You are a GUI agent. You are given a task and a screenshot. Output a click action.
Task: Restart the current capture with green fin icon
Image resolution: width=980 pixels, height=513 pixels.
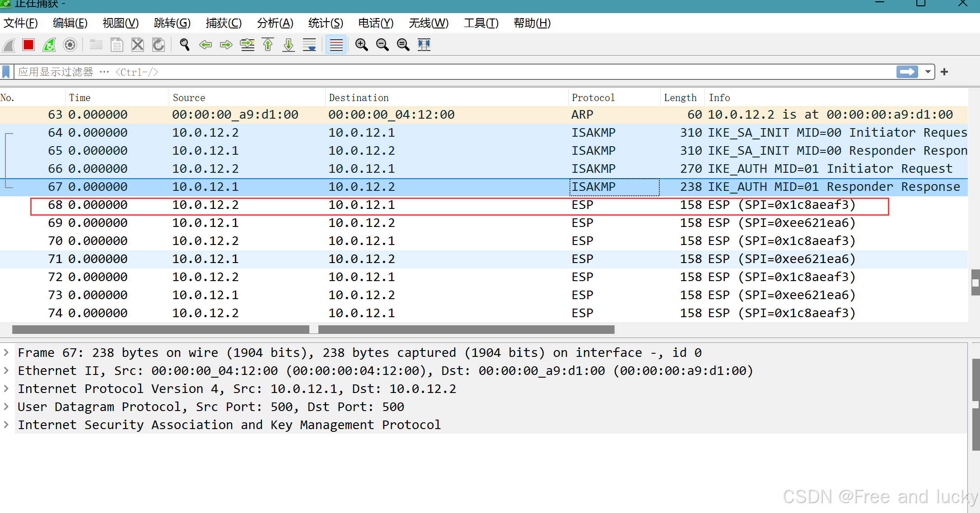49,45
